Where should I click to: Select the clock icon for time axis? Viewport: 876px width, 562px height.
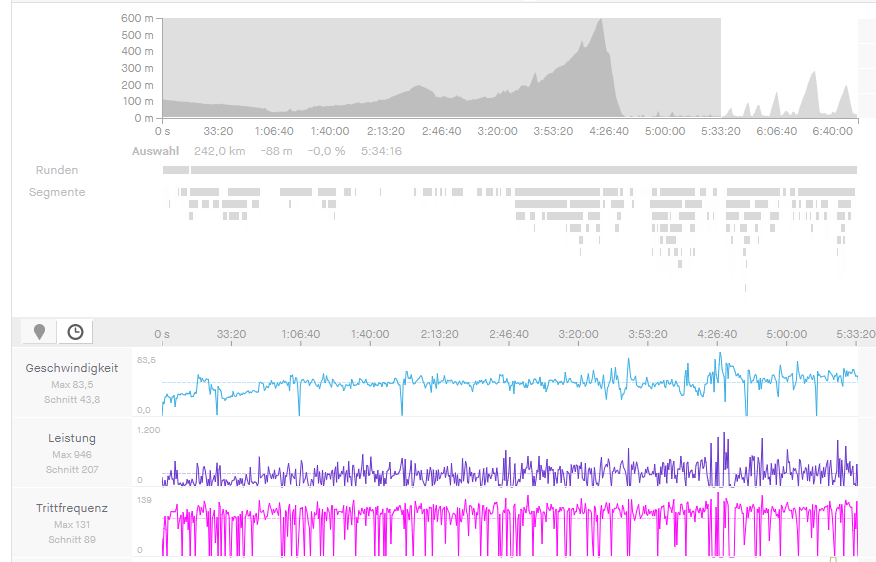point(75,332)
